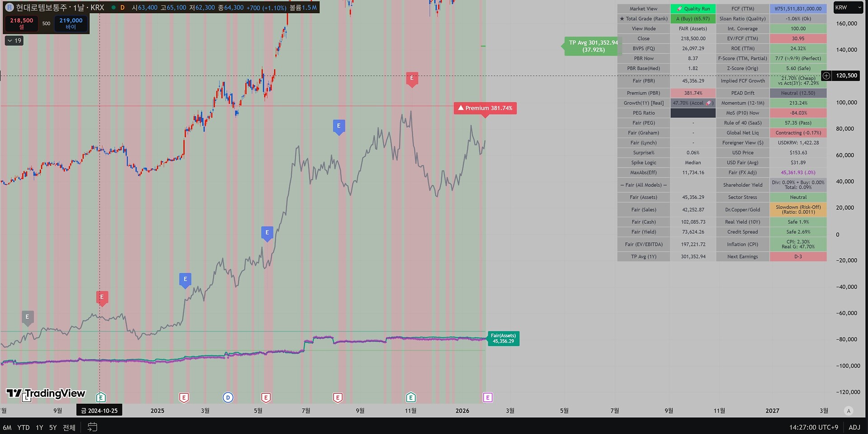Click the Fair (Cash) value 102,085.73
The height and width of the screenshot is (434, 868).
click(x=693, y=222)
